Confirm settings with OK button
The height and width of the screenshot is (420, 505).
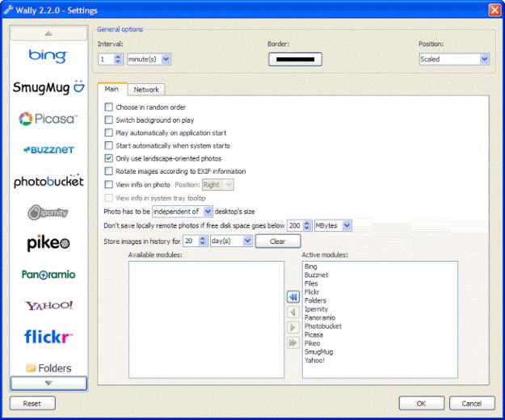click(x=422, y=403)
